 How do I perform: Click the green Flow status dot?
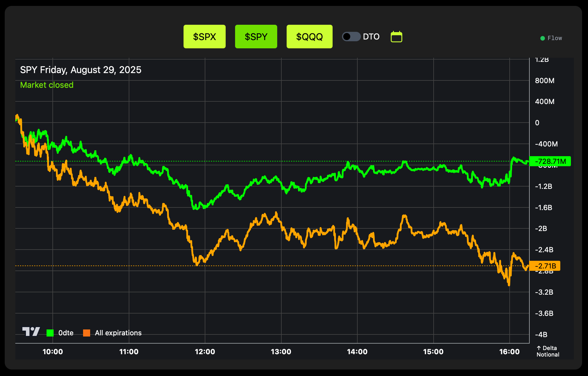(542, 38)
